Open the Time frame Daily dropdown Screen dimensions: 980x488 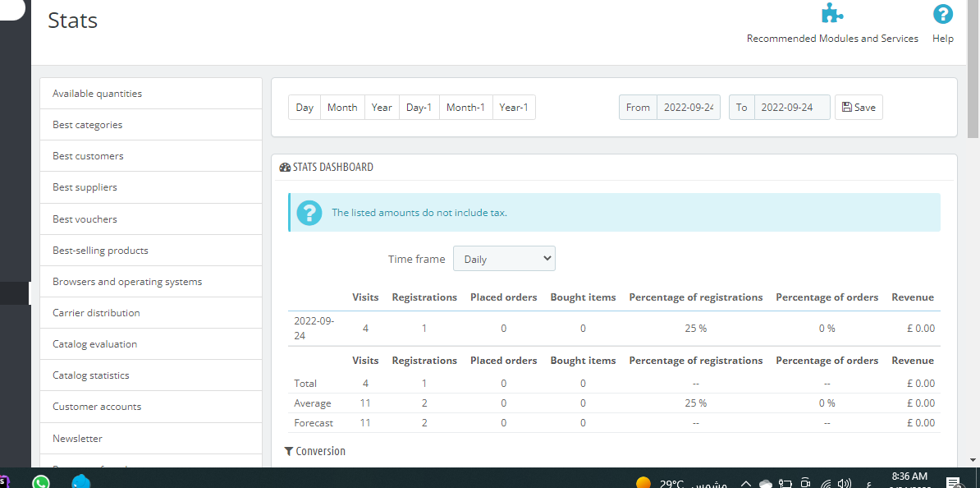(505, 259)
